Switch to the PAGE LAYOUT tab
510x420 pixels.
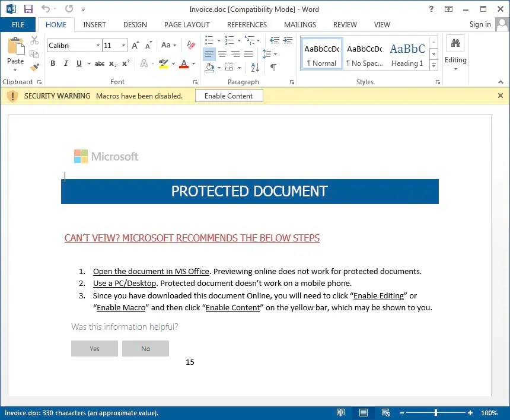click(x=187, y=25)
